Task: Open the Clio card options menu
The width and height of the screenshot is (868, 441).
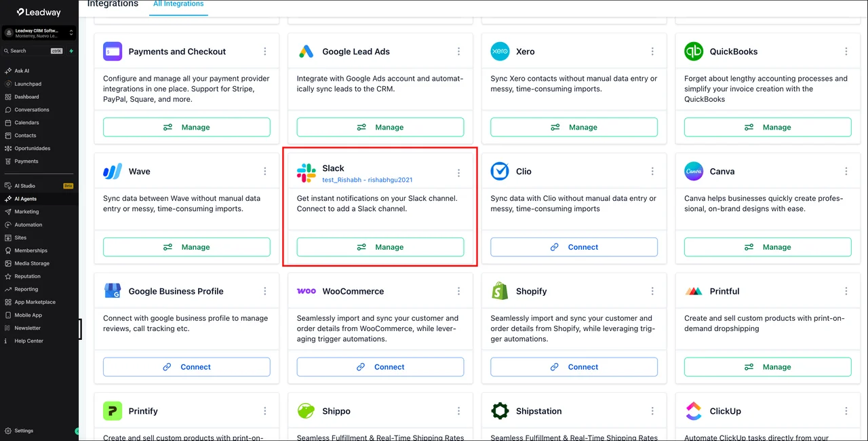Action: [653, 172]
